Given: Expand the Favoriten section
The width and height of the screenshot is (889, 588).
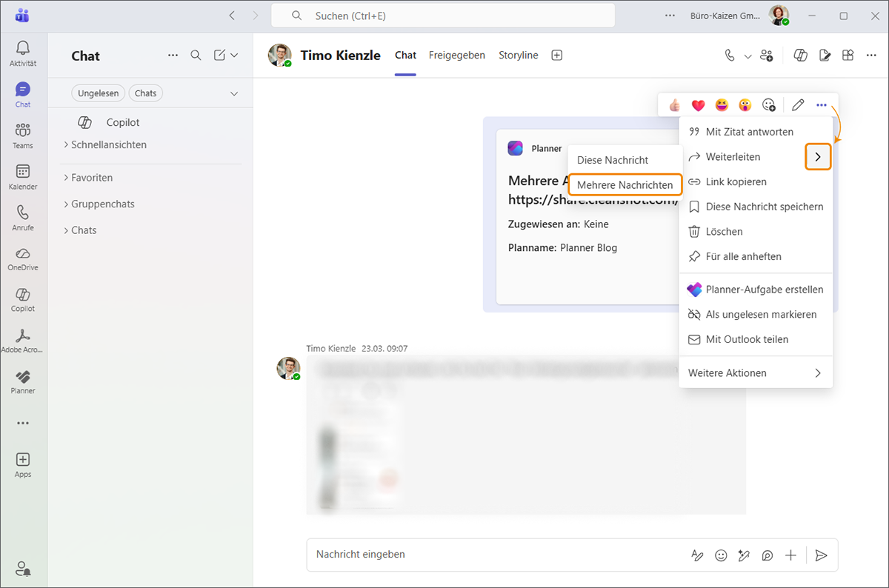Looking at the screenshot, I should [x=92, y=178].
